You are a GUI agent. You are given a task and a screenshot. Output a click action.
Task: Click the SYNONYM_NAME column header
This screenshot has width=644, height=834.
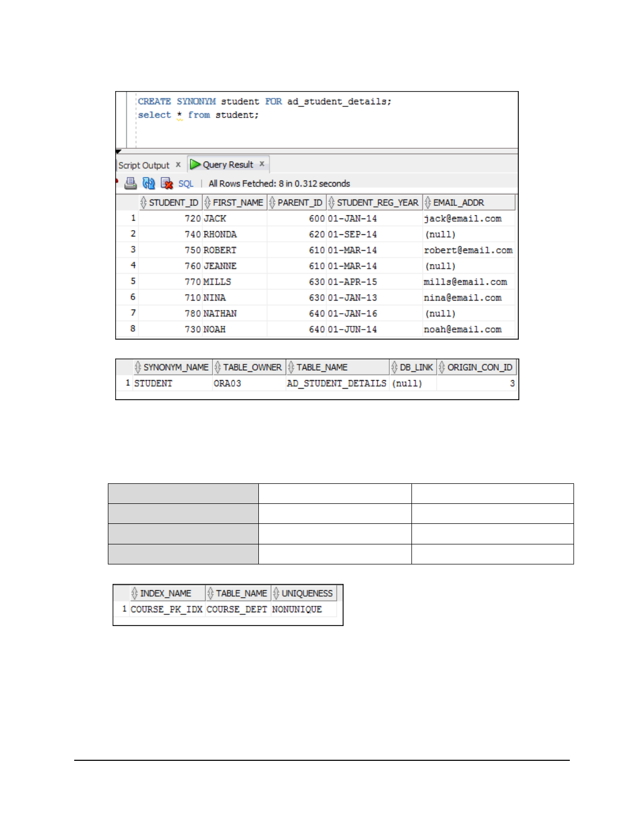tap(172, 367)
